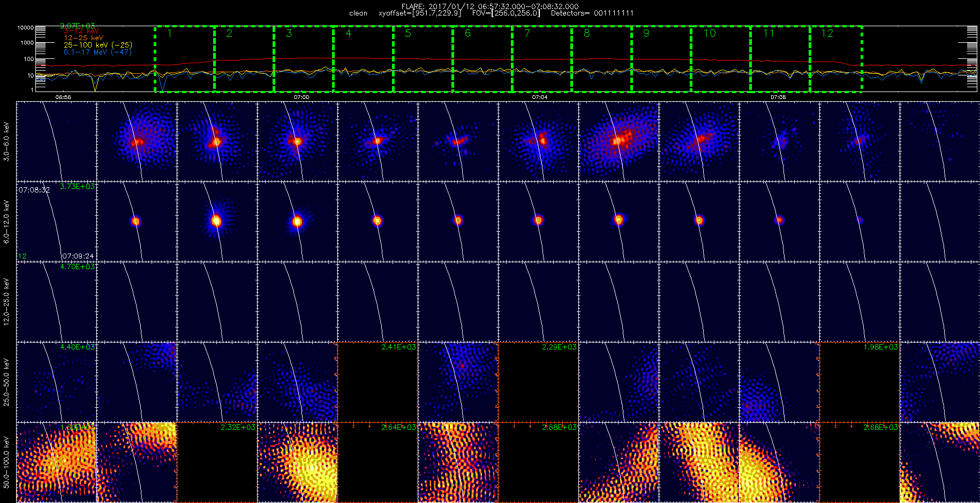The height and width of the screenshot is (503, 980).
Task: Click the '07:00' time axis label
Action: [x=301, y=97]
